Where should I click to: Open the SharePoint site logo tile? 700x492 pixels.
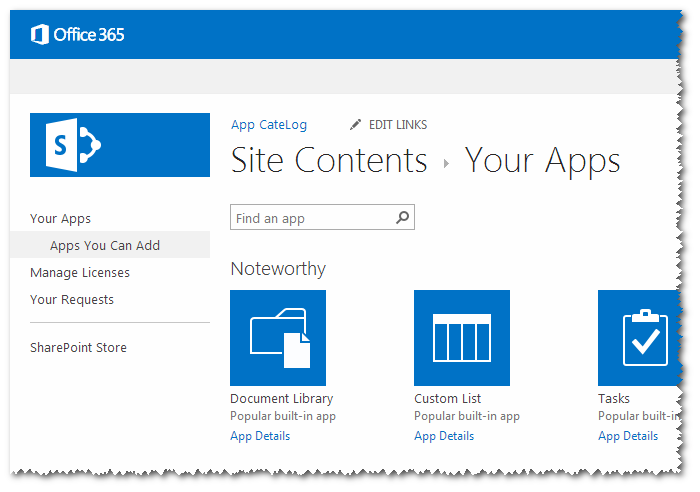pyautogui.click(x=120, y=145)
